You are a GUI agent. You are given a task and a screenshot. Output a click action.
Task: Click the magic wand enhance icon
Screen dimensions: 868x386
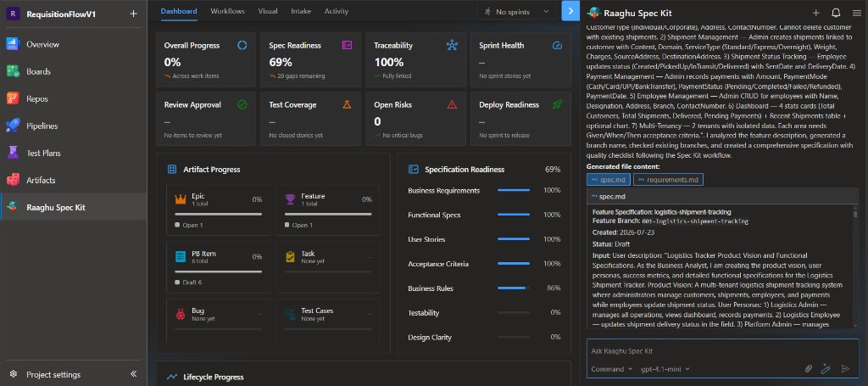[x=826, y=369]
